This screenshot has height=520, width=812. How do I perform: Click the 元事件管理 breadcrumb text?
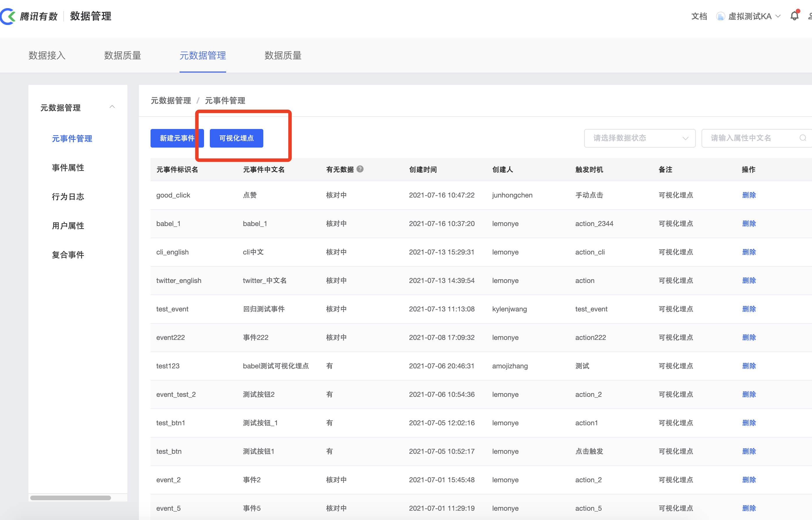(x=225, y=101)
